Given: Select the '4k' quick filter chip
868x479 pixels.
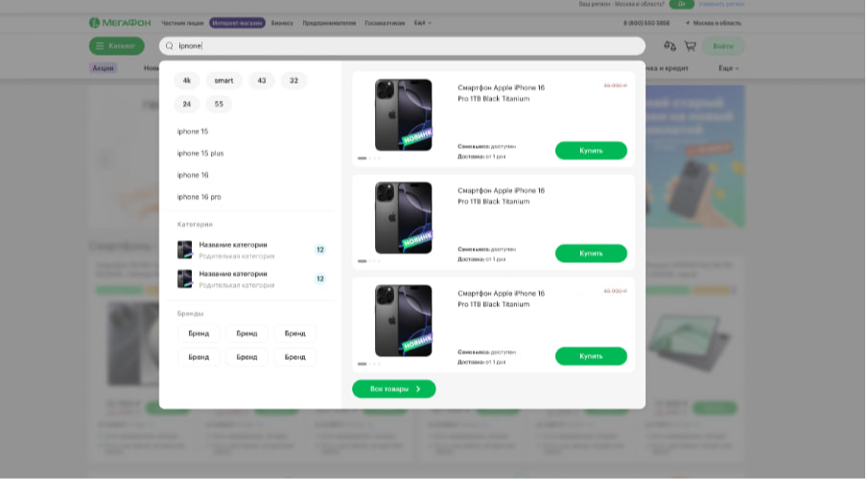Looking at the screenshot, I should pos(186,81).
